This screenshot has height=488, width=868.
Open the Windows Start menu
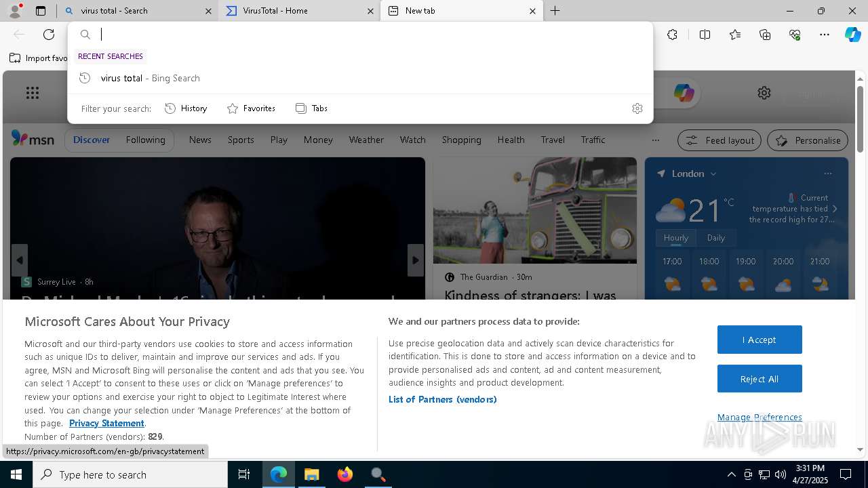[x=16, y=474]
